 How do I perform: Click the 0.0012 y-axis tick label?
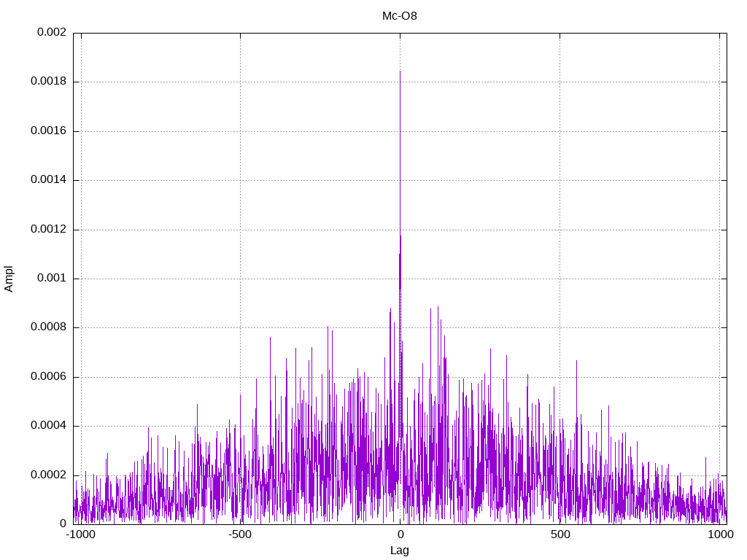coord(49,229)
